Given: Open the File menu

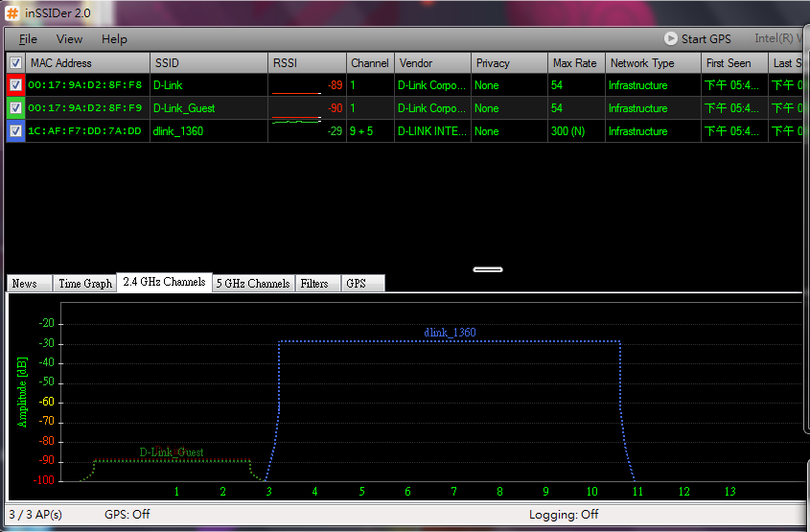Looking at the screenshot, I should 28,39.
